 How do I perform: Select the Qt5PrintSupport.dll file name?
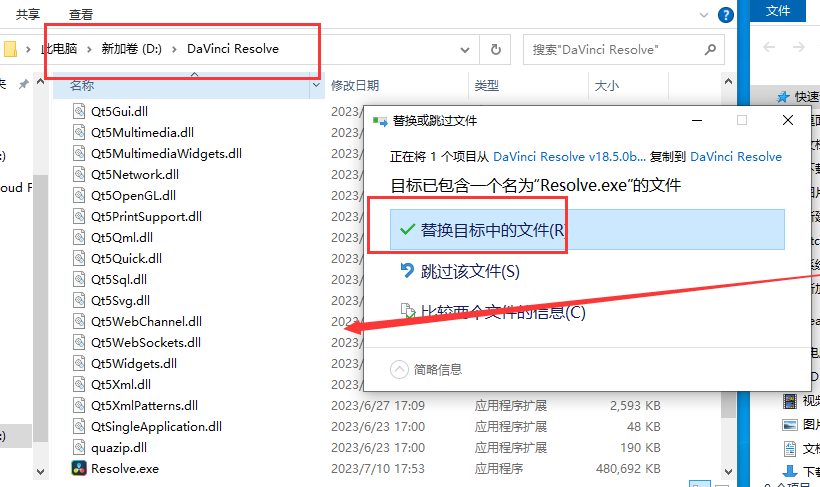pyautogui.click(x=146, y=216)
